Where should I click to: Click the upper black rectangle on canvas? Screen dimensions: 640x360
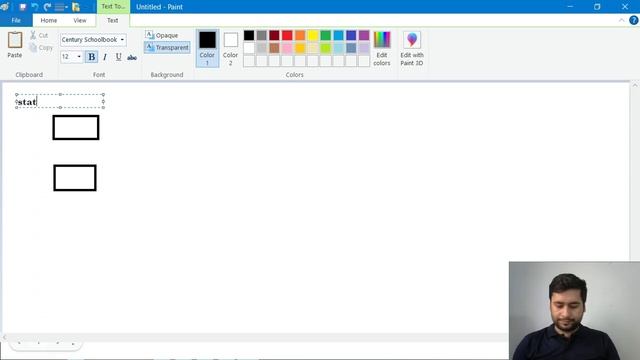[76, 127]
